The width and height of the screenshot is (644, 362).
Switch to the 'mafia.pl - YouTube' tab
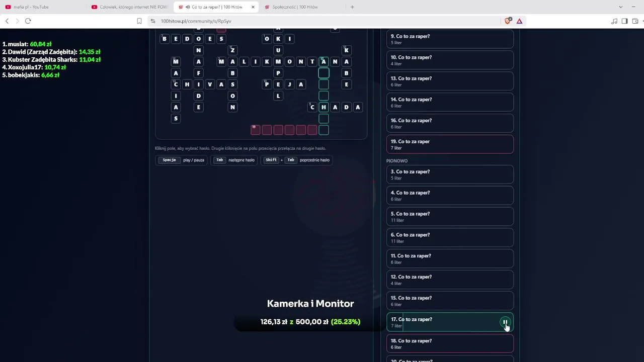click(x=44, y=7)
